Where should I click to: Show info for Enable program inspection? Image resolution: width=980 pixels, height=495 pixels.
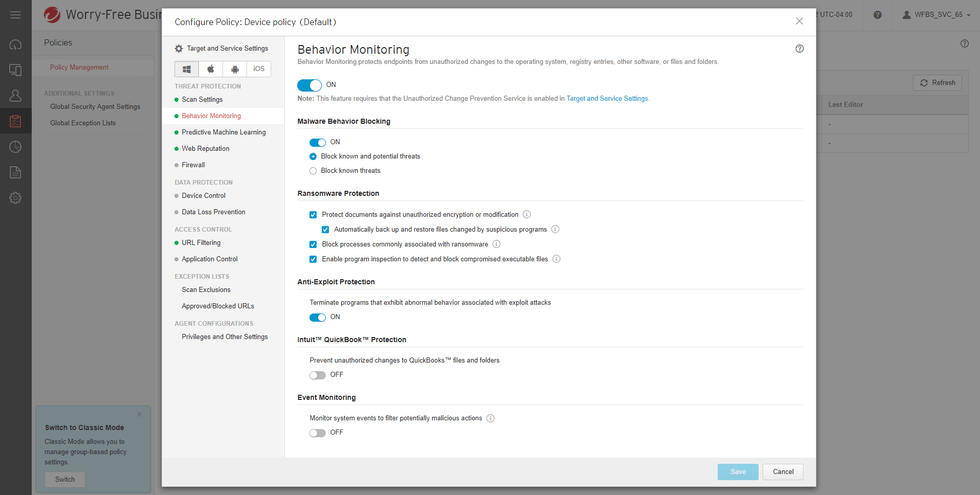556,259
